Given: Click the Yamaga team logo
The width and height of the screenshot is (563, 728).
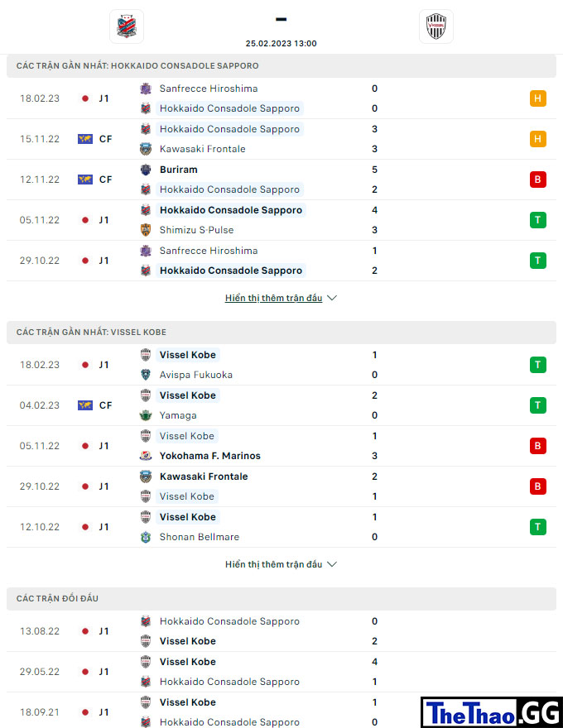Looking at the screenshot, I should (x=146, y=415).
